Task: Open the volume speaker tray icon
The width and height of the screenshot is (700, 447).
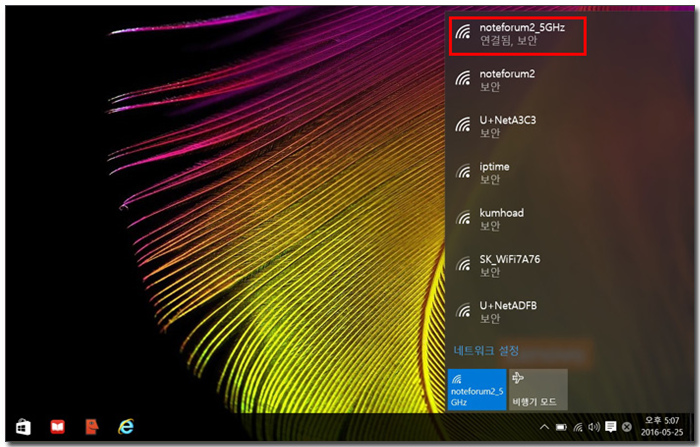Action: point(594,427)
